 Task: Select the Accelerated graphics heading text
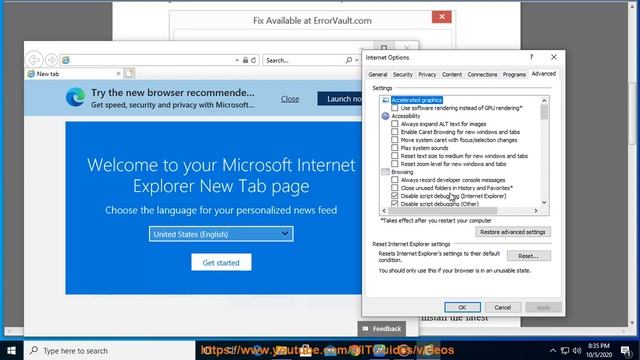[x=416, y=100]
